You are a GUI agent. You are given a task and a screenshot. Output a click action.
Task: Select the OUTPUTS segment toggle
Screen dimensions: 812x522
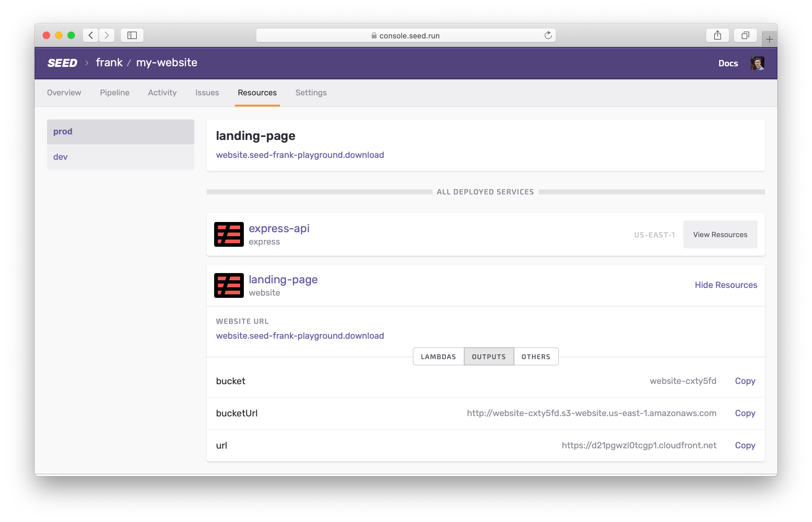coord(489,357)
